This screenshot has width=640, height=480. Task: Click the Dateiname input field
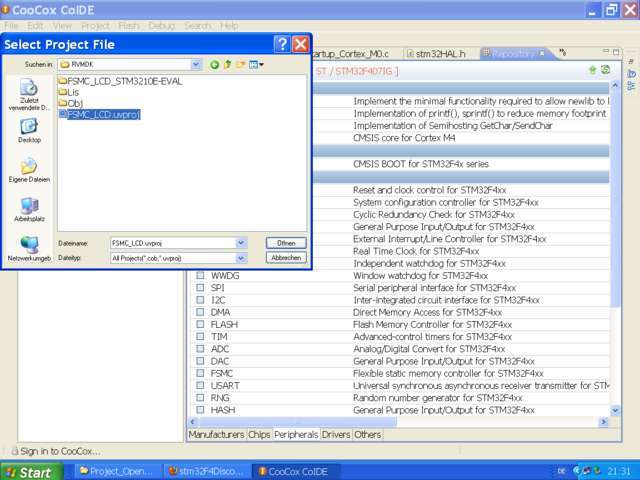click(173, 243)
